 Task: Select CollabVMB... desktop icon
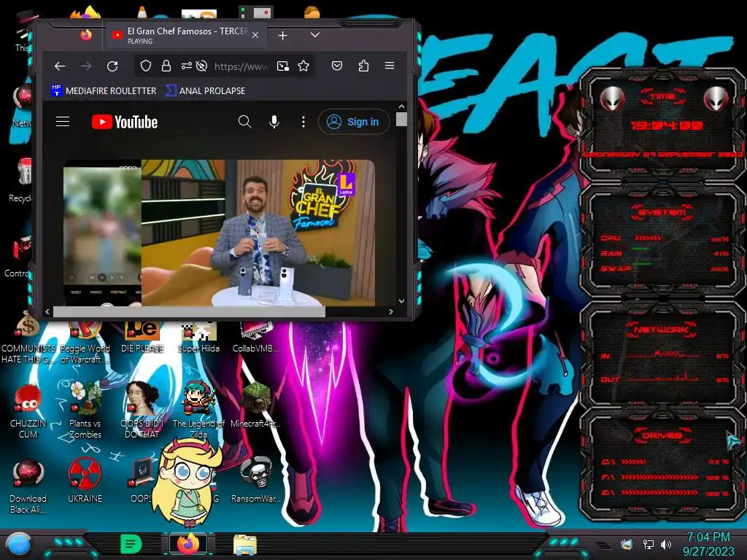[256, 337]
